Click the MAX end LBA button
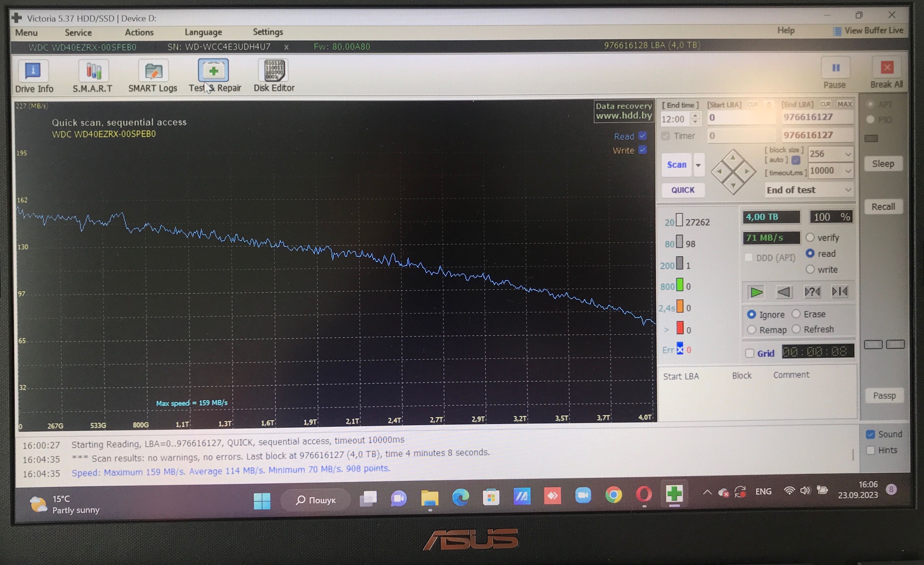Viewport: 924px width, 565px height. (845, 104)
